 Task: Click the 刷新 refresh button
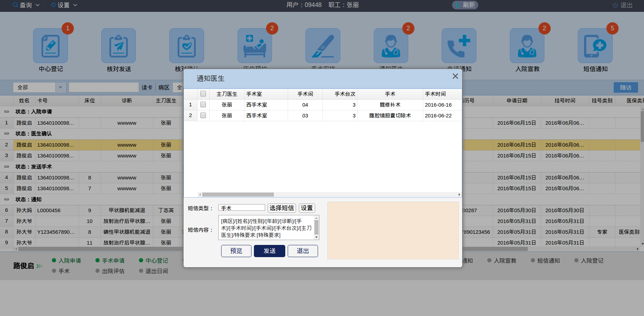point(465,5)
